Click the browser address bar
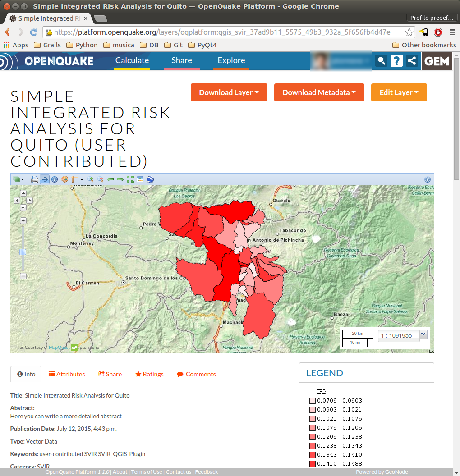The image size is (460, 476). pyautogui.click(x=225, y=32)
